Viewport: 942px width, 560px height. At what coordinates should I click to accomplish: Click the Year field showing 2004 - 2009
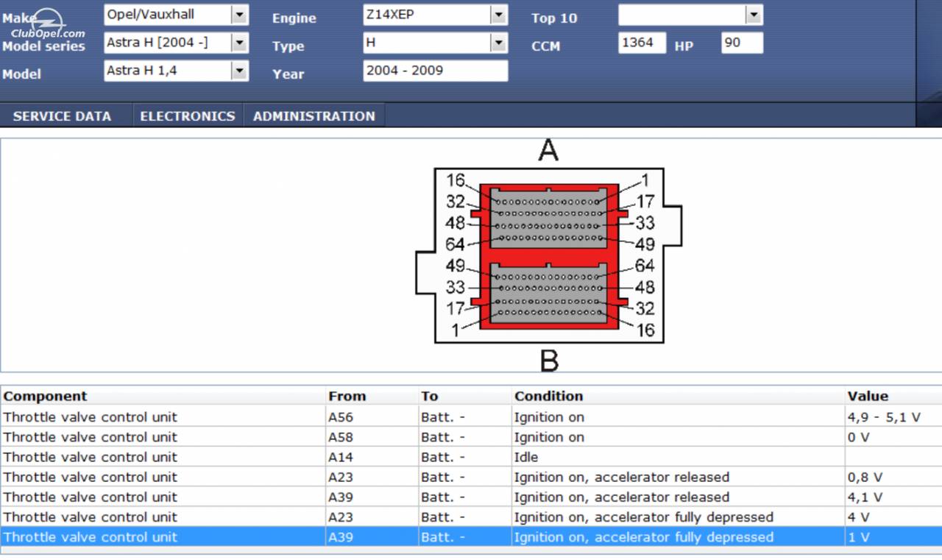pos(436,71)
